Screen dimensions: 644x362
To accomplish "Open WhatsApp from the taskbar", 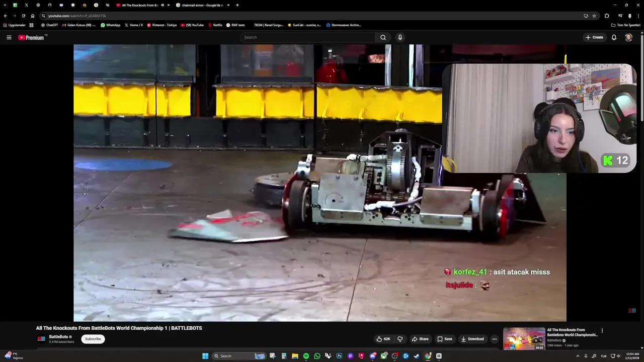I will [x=317, y=356].
